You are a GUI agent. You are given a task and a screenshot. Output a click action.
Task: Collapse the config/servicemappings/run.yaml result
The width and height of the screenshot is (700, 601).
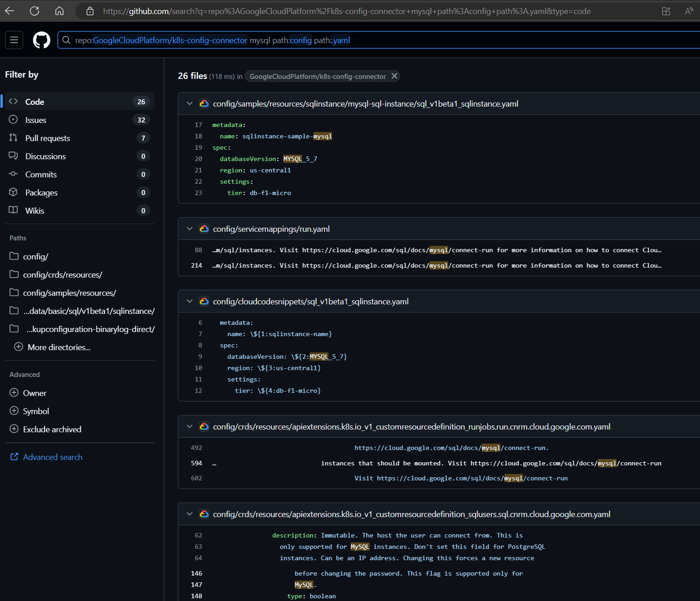coord(190,229)
